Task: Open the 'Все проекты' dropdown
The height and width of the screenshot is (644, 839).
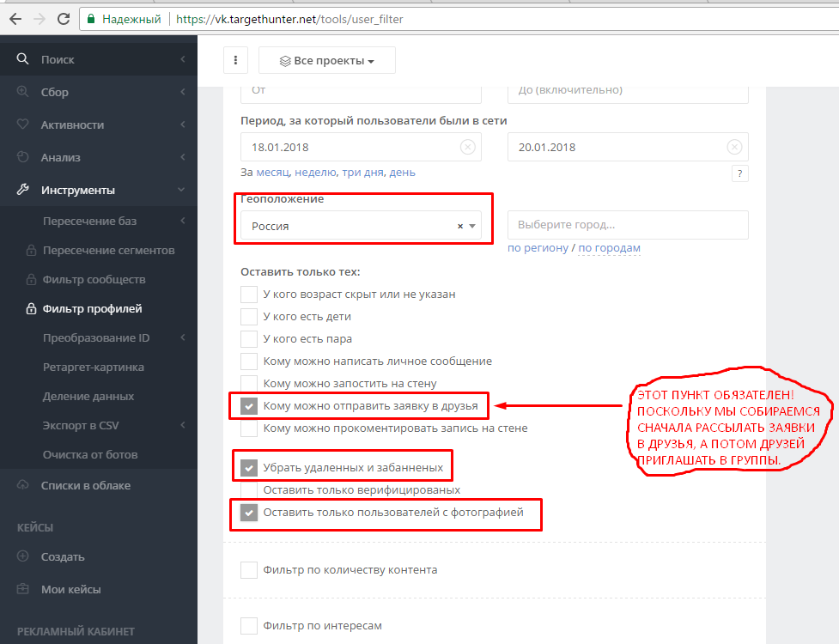Action: point(327,61)
